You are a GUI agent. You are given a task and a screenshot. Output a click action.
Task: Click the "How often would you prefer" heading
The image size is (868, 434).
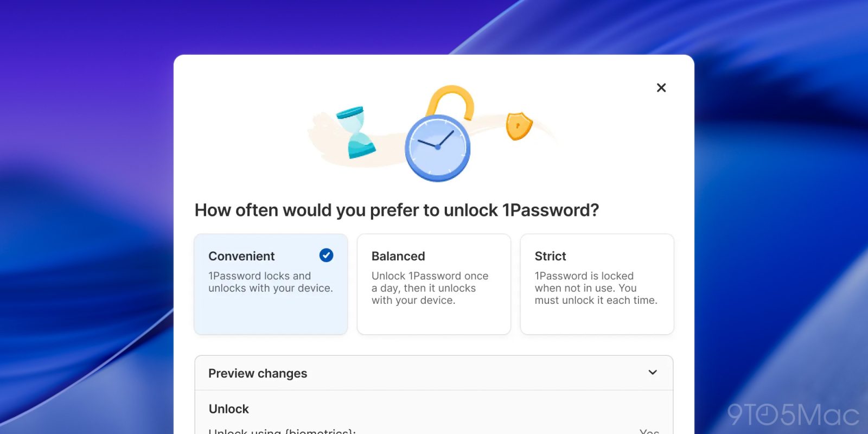coord(397,210)
